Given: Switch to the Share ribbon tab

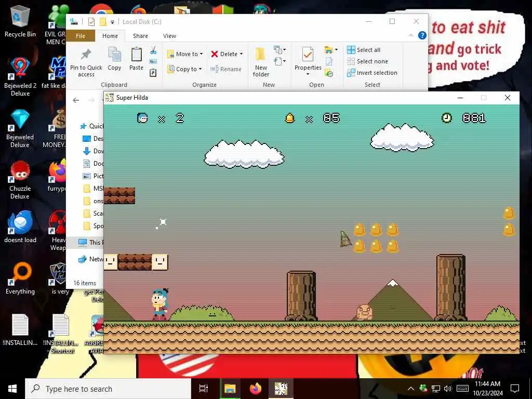Looking at the screenshot, I should 140,36.
